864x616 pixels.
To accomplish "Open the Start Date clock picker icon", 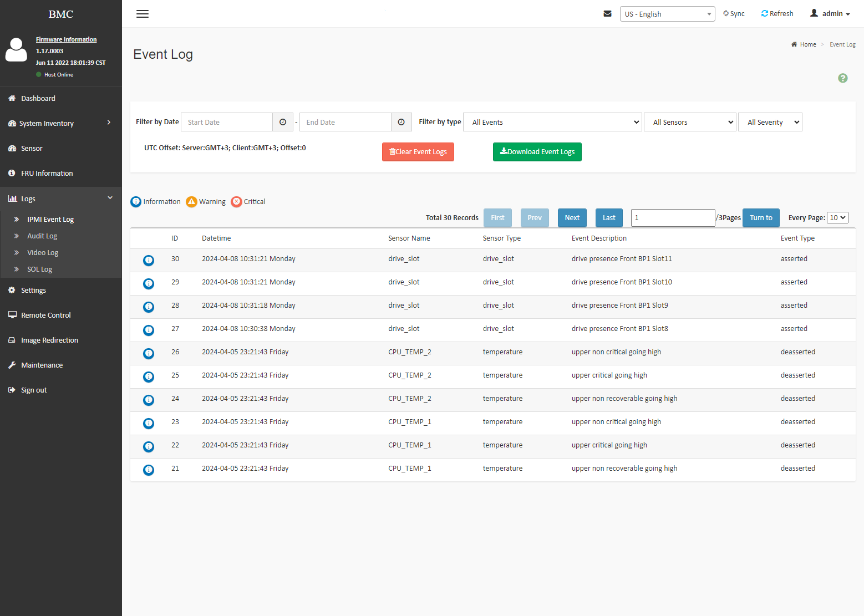I will [283, 122].
